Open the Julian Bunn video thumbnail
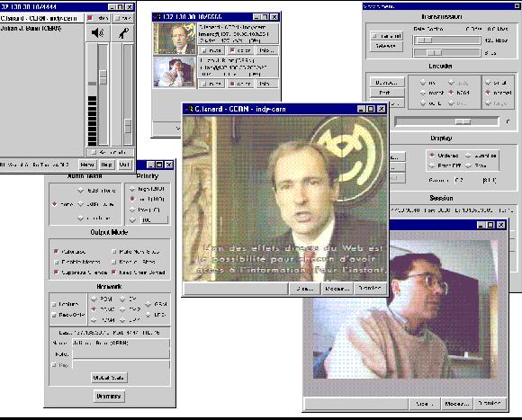This screenshot has width=522, height=420. click(175, 72)
